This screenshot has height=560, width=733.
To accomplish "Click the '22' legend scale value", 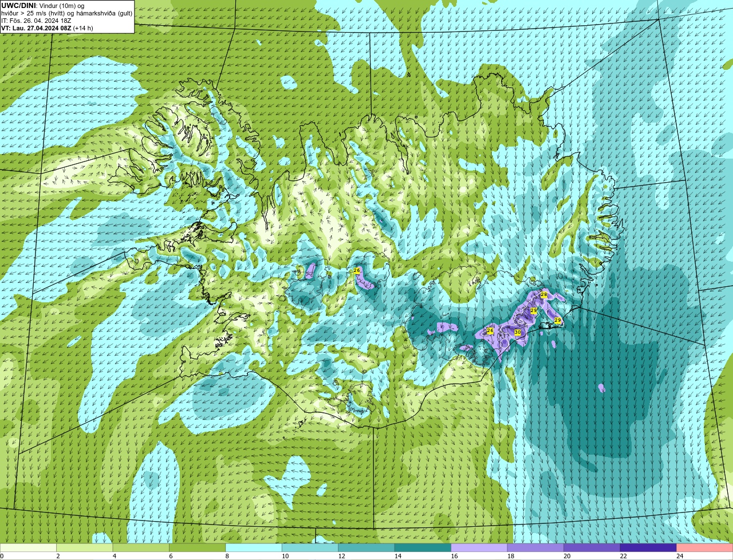I will click(624, 556).
